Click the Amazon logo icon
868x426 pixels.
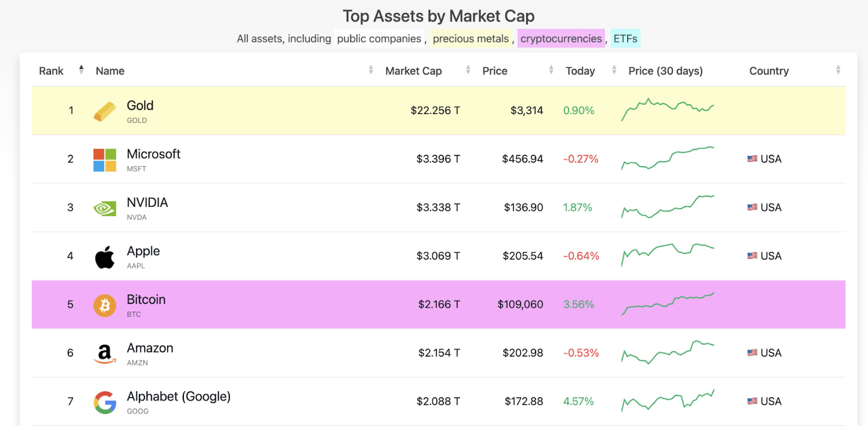(105, 354)
